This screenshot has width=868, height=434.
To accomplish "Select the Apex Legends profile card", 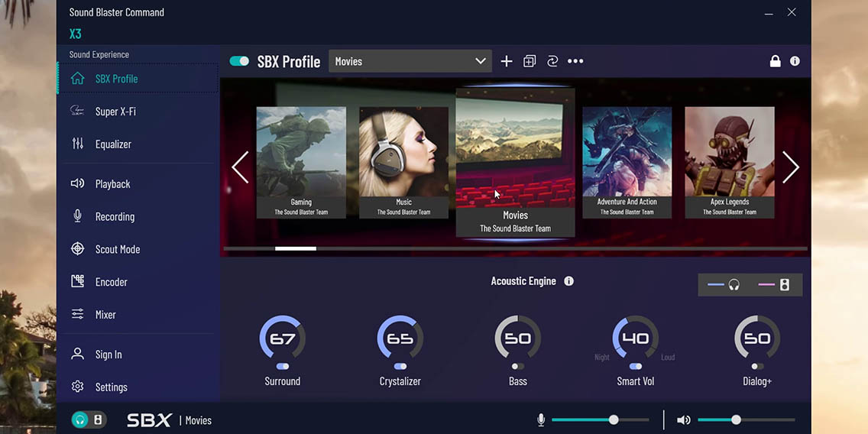I will tap(730, 163).
